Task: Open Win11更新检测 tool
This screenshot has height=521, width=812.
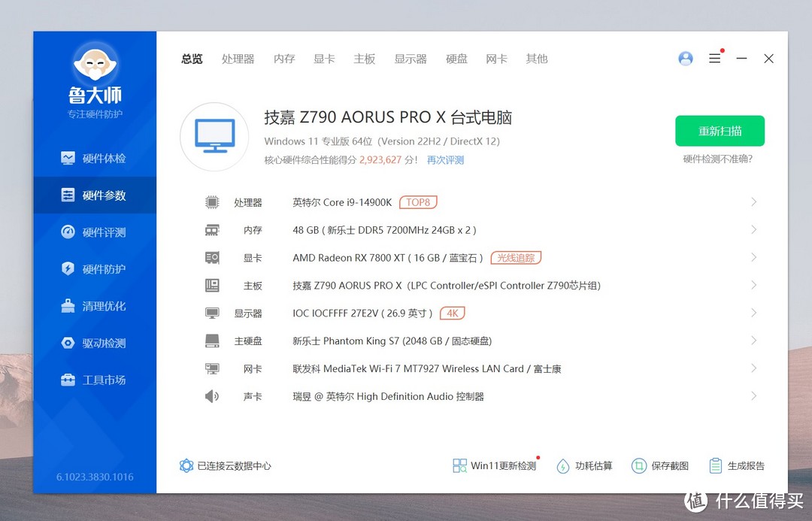Action: click(x=495, y=465)
